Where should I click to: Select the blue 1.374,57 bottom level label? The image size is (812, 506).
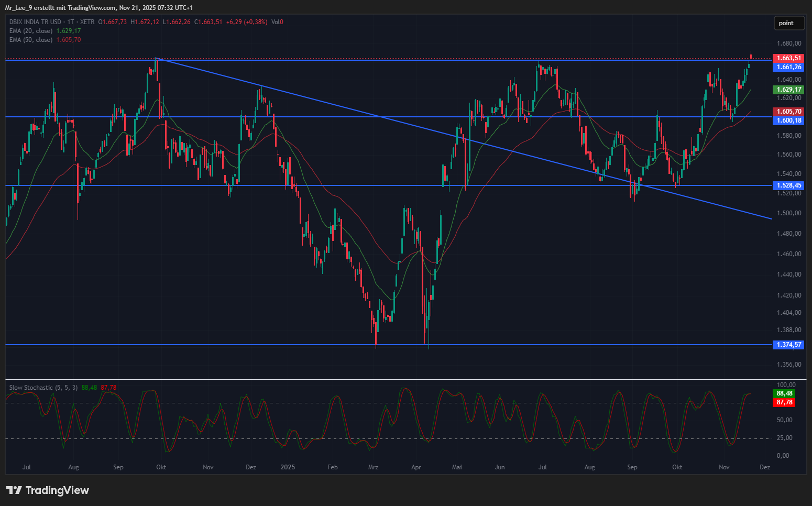[788, 345]
